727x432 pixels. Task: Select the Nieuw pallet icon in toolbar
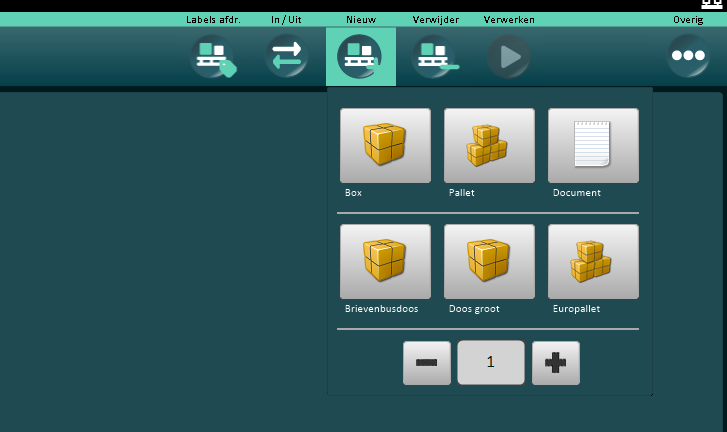[360, 56]
